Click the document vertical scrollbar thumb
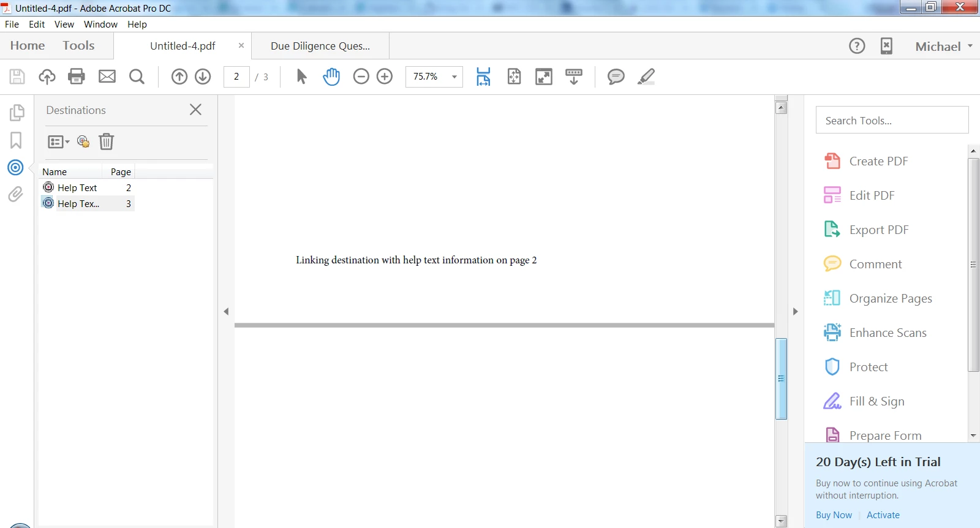Image resolution: width=980 pixels, height=528 pixels. tap(781, 379)
